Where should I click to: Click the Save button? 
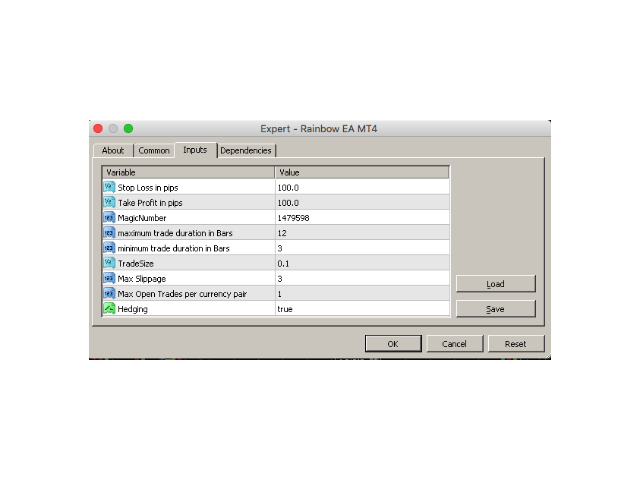(496, 309)
